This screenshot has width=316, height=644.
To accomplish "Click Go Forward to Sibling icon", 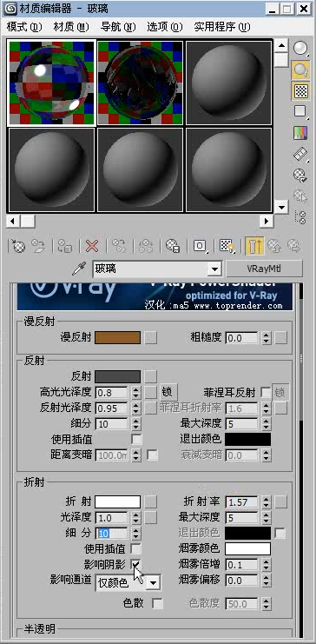I will coord(293,246).
